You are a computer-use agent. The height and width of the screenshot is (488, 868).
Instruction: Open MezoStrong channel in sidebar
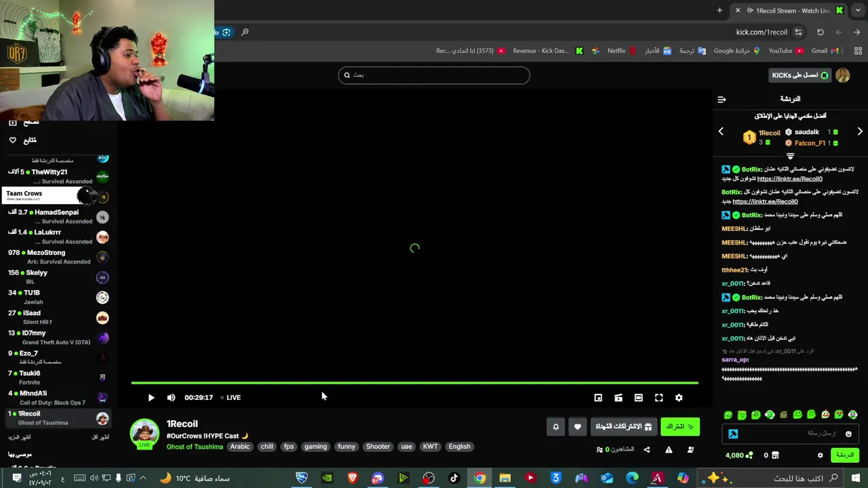click(x=58, y=257)
